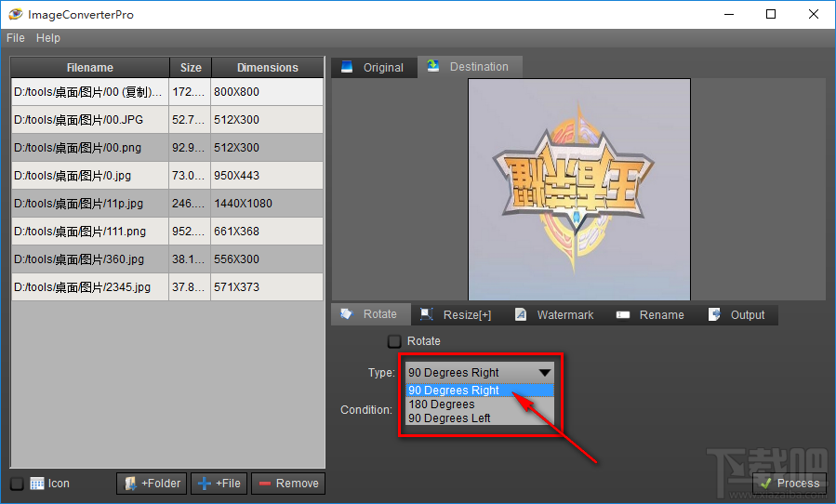Click the Destination tab icon
The width and height of the screenshot is (836, 504).
(x=433, y=66)
